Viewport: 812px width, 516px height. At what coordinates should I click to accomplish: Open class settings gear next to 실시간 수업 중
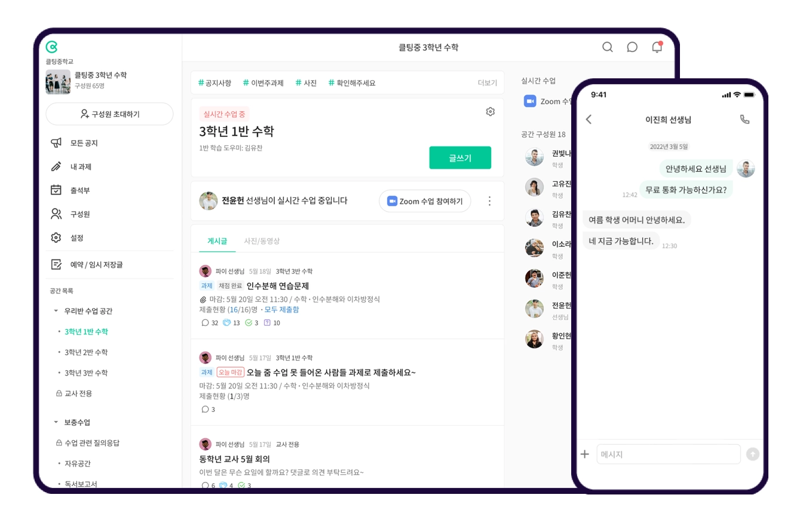pyautogui.click(x=491, y=112)
